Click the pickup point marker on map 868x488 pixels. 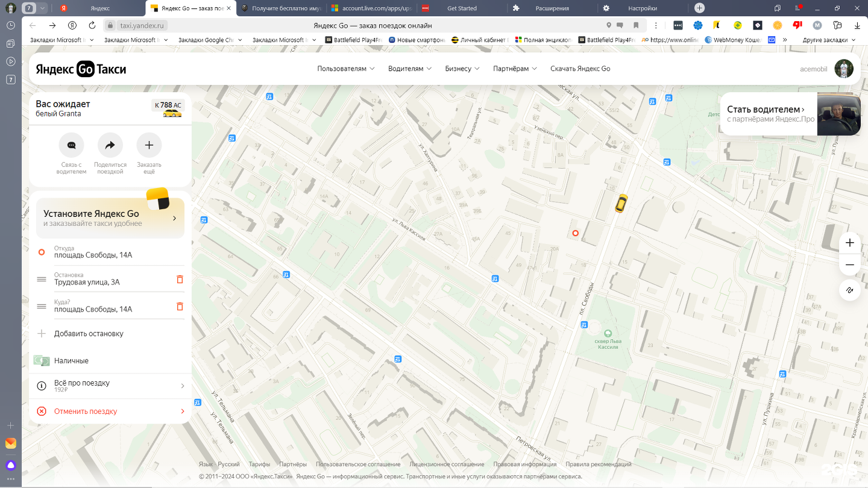[x=575, y=233]
